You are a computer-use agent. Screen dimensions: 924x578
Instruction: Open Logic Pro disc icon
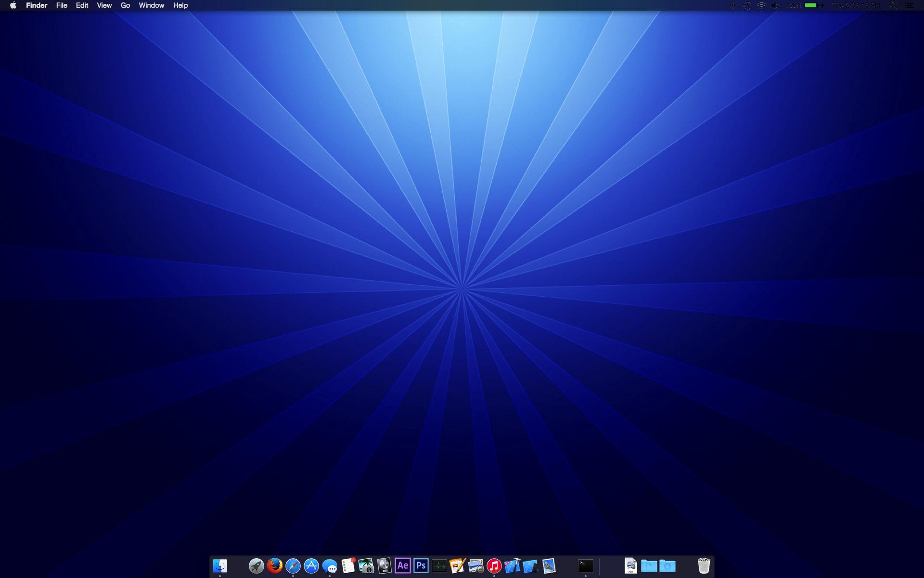385,565
